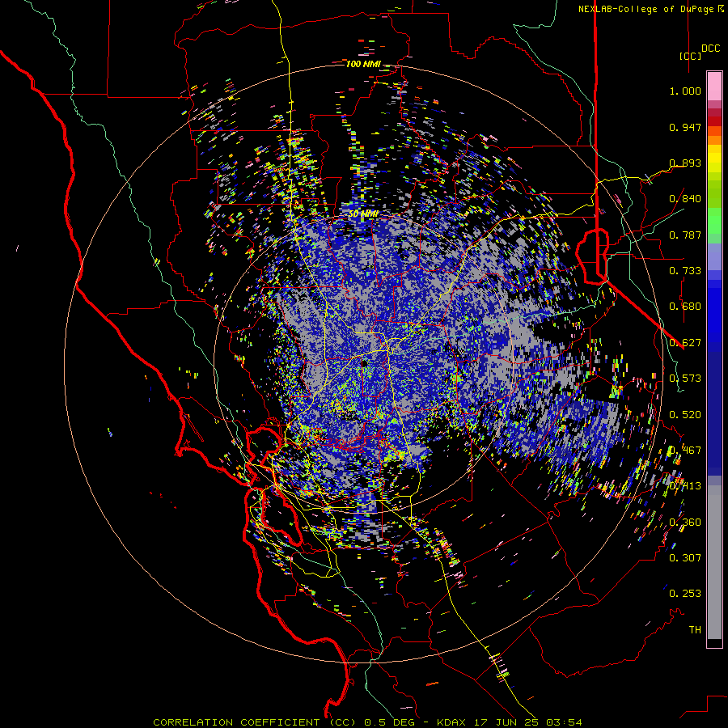Screen dimensions: 728x728
Task: Pick the bright green color scale segment
Action: click(x=714, y=221)
